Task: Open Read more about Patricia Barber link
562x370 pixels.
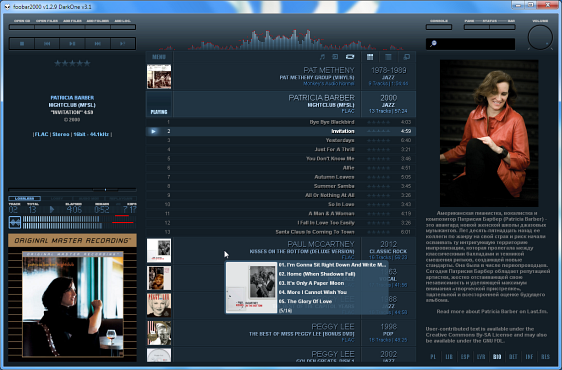Action: (492, 311)
